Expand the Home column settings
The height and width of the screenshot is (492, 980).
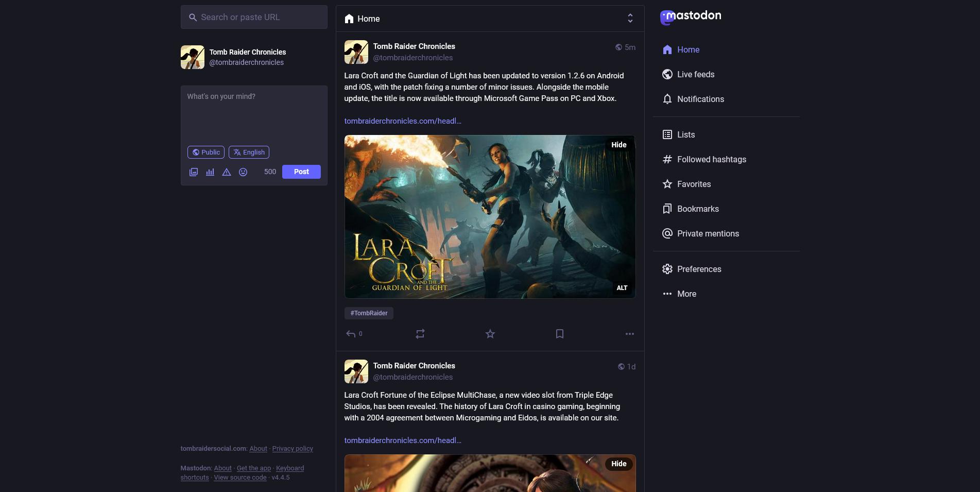(x=630, y=19)
